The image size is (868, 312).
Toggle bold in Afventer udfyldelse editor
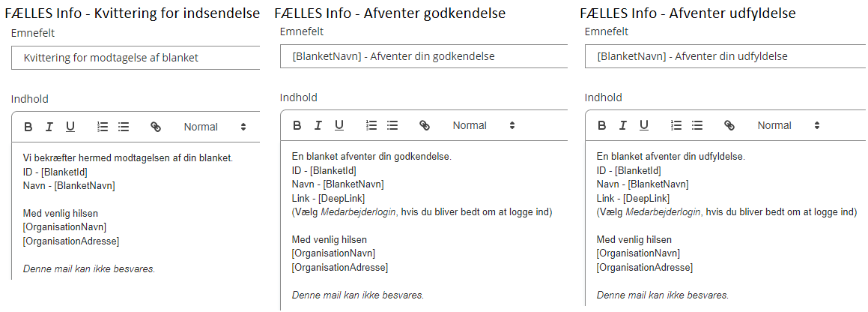pyautogui.click(x=601, y=125)
